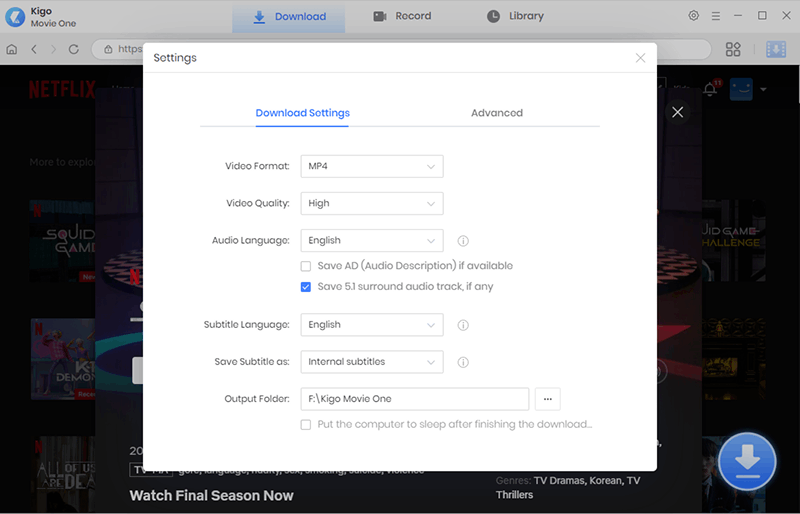Minimize the Kigo window
This screenshot has height=514, width=800.
[738, 16]
